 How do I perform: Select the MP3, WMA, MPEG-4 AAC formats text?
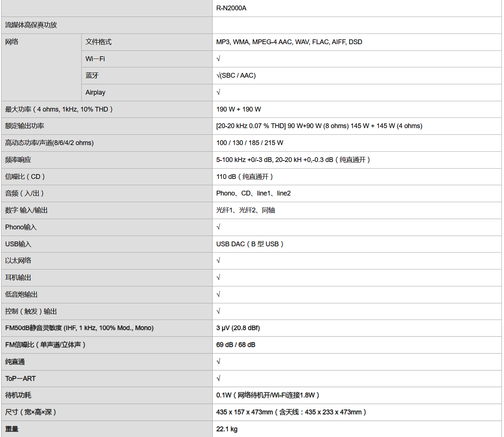click(289, 42)
